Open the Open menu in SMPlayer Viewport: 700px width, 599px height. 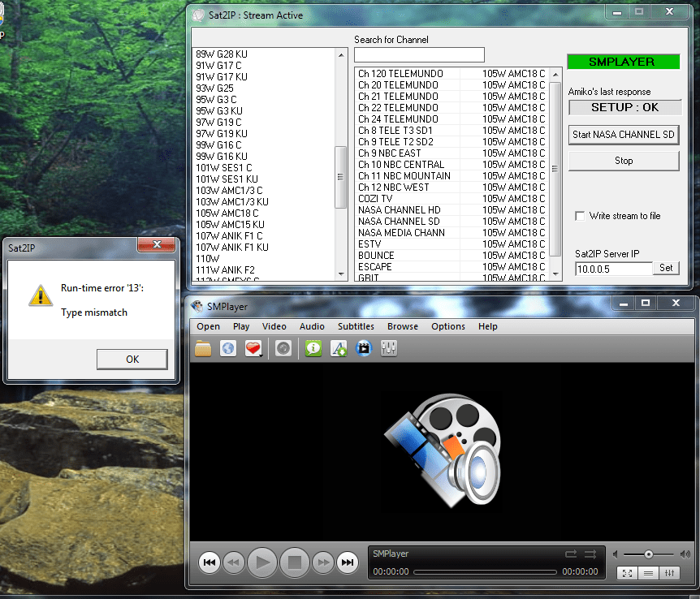pos(208,326)
